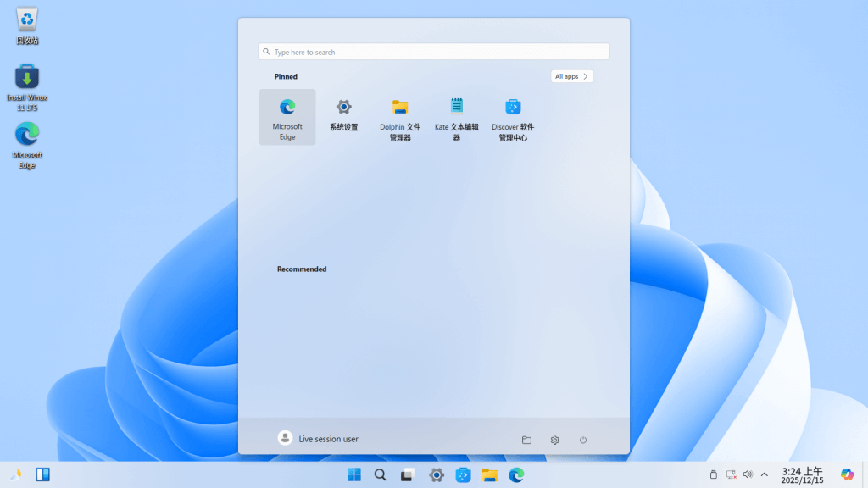868x488 pixels.
Task: Open task view on the taskbar
Action: (408, 474)
